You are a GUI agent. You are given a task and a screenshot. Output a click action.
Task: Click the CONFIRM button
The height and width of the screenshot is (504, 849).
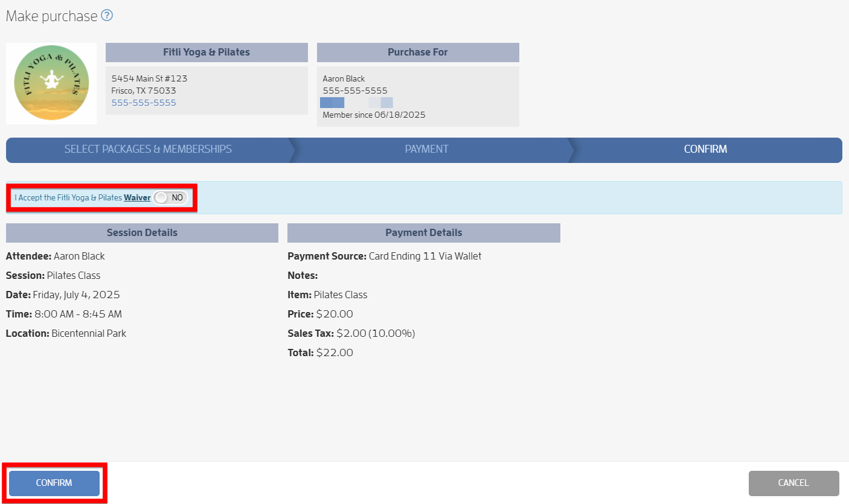54,483
